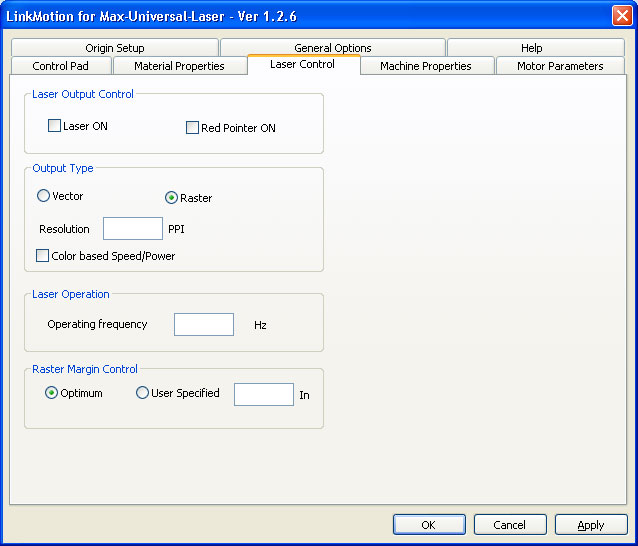
Task: Enable the Laser ON checkbox
Action: 55,127
